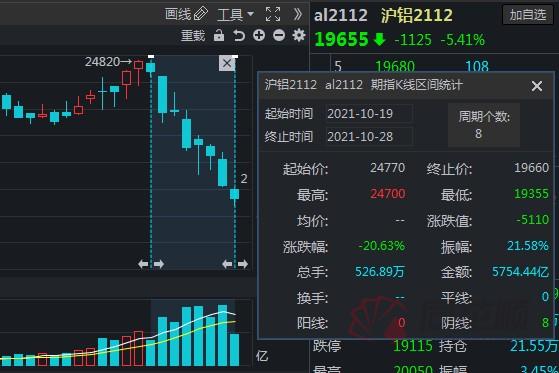This screenshot has width=559, height=373.
Task: Add contract with 加自选 button
Action: 528,15
